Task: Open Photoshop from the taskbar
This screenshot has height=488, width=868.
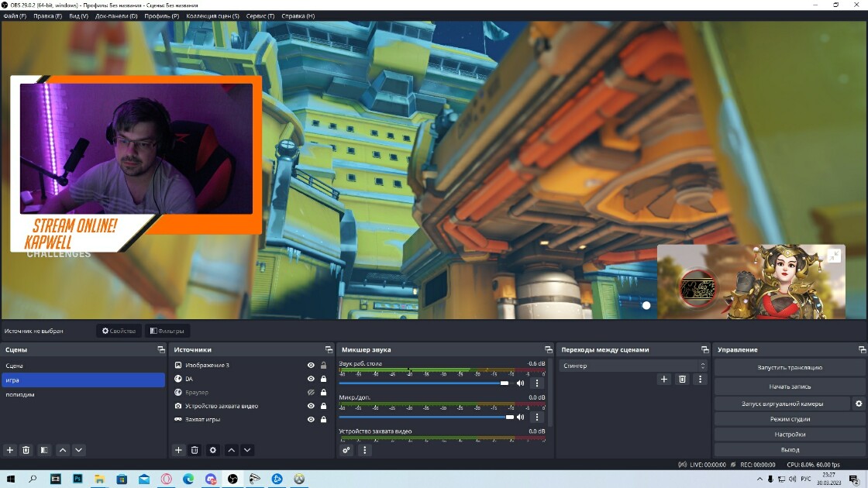Action: click(x=77, y=479)
